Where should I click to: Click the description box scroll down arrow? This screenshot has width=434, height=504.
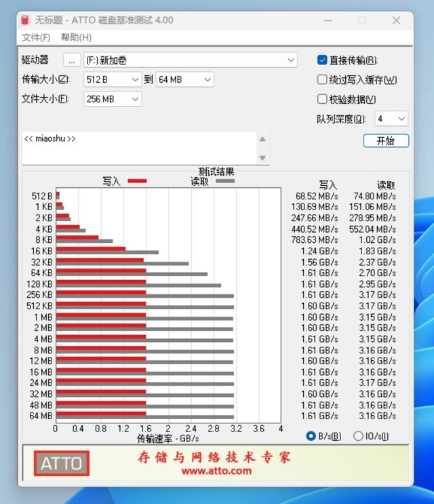pyautogui.click(x=262, y=158)
